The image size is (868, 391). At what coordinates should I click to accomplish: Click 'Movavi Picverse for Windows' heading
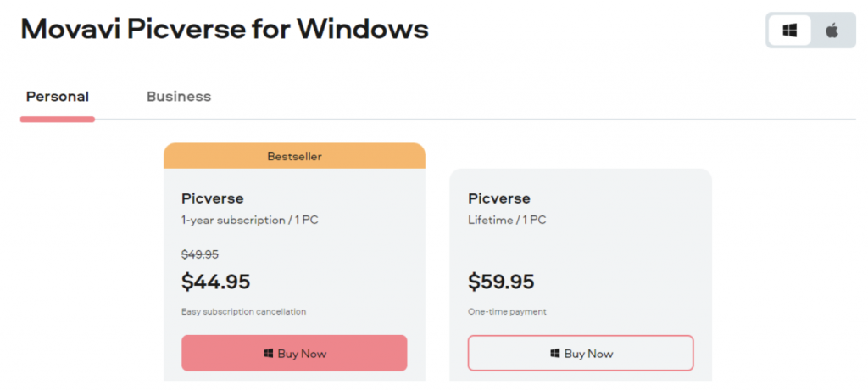[225, 30]
